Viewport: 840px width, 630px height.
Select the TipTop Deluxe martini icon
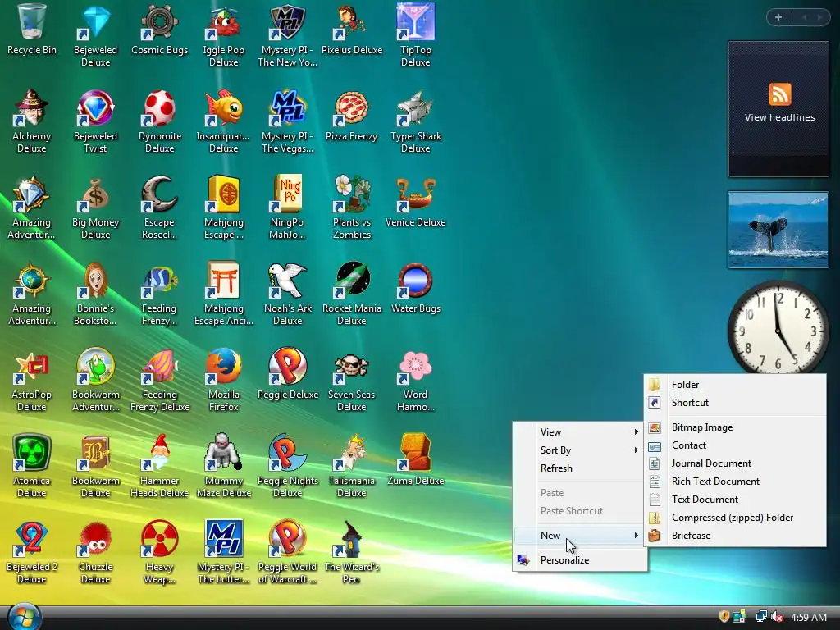415,21
